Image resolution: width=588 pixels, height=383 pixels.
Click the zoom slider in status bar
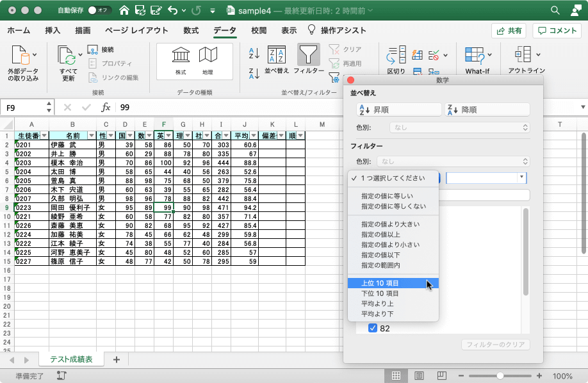click(499, 376)
